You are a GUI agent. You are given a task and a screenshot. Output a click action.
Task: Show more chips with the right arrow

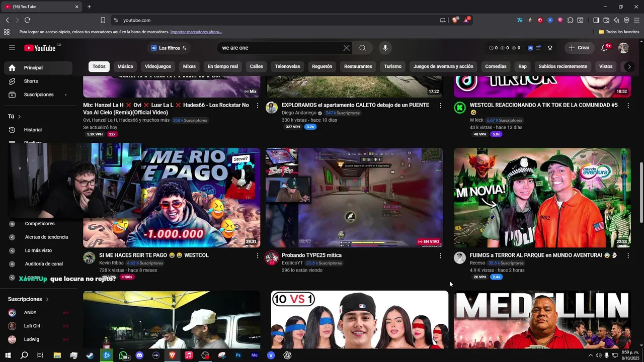pos(629,66)
